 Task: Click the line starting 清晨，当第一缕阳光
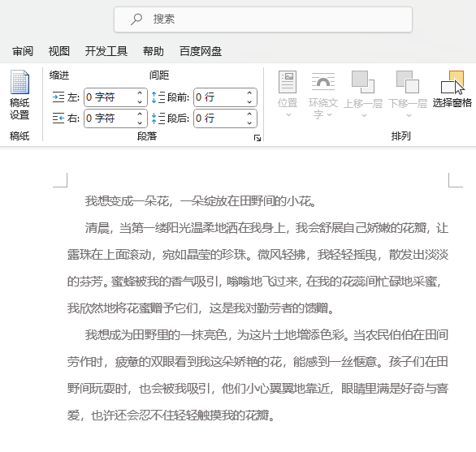point(266,228)
